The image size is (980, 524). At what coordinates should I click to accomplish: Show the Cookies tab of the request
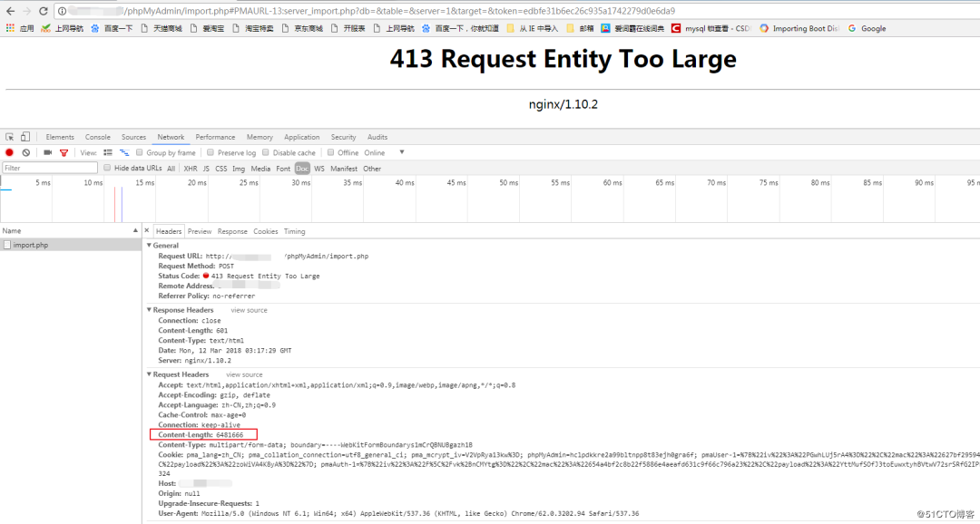(266, 231)
